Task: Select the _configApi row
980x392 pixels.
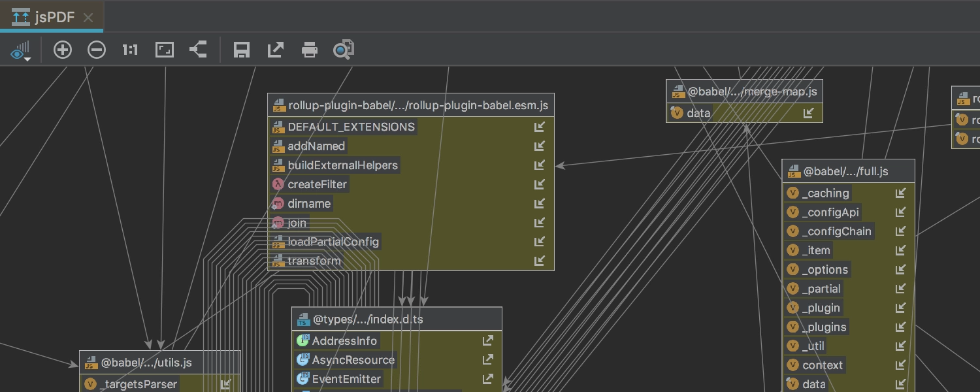Action: (x=849, y=212)
